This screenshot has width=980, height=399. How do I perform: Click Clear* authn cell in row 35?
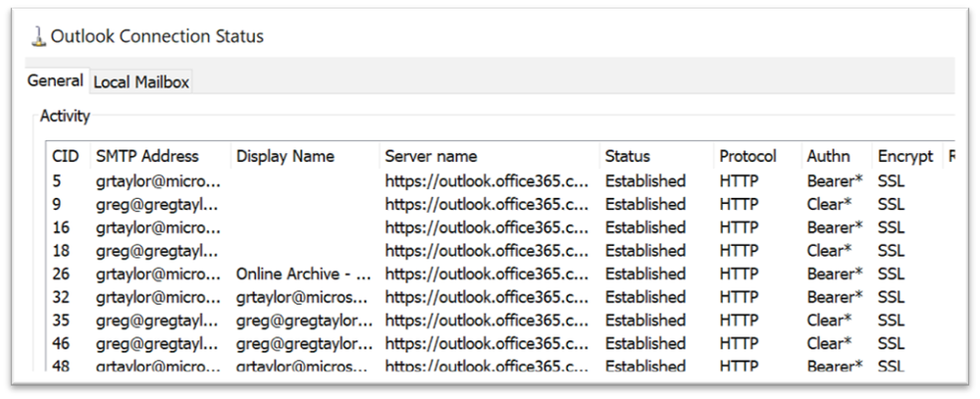pos(829,320)
